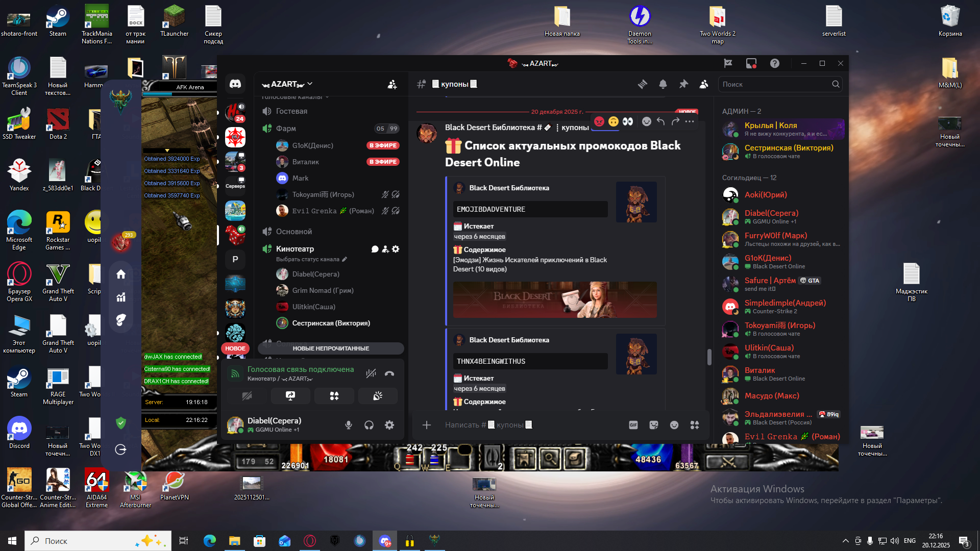980x551 pixels.
Task: Expand the AZART server dropdown menu
Action: [287, 84]
